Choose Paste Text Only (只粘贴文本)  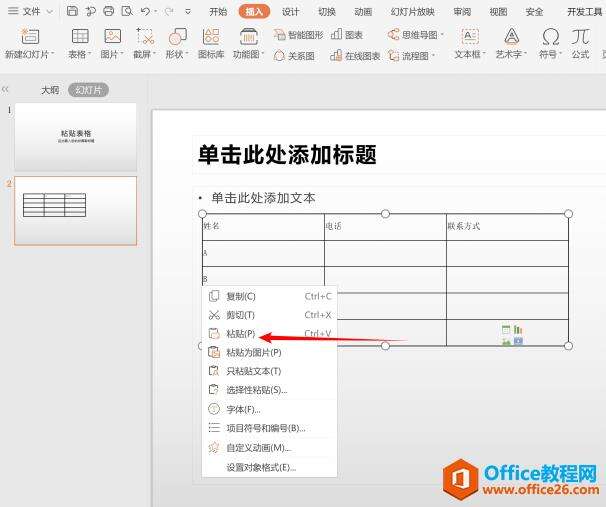coord(269,371)
